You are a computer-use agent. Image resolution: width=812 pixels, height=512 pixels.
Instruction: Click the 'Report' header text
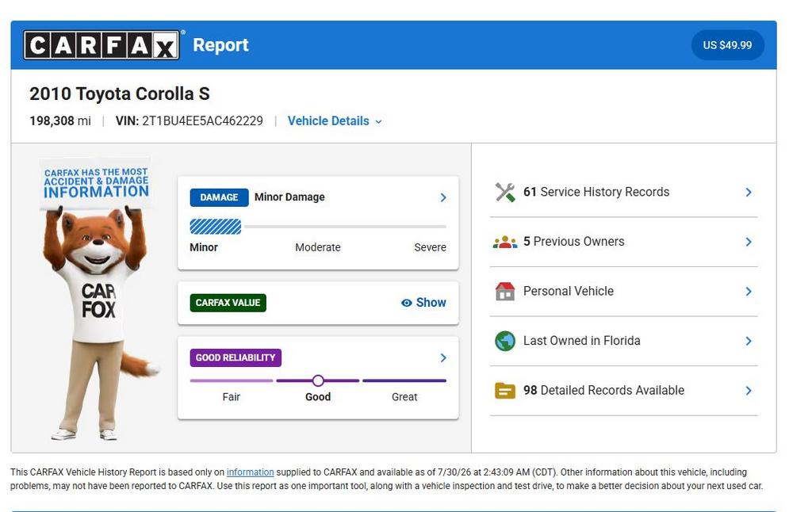click(x=220, y=45)
